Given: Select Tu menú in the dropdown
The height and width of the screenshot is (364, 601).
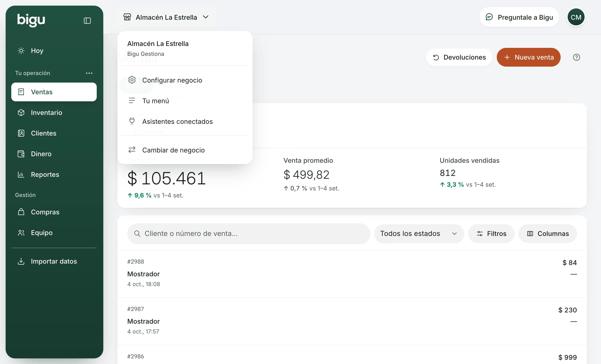Looking at the screenshot, I should pyautogui.click(x=185, y=101).
